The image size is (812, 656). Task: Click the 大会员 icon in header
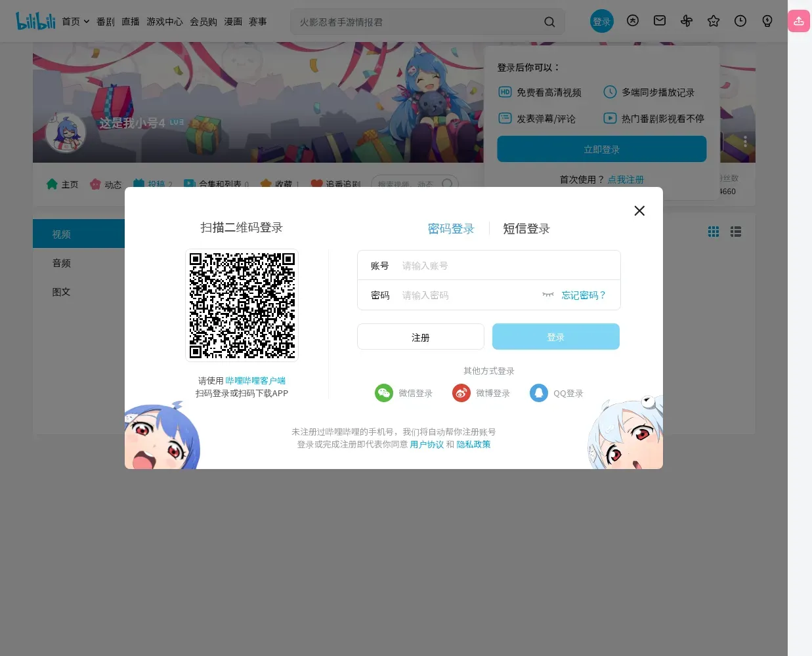pos(633,21)
